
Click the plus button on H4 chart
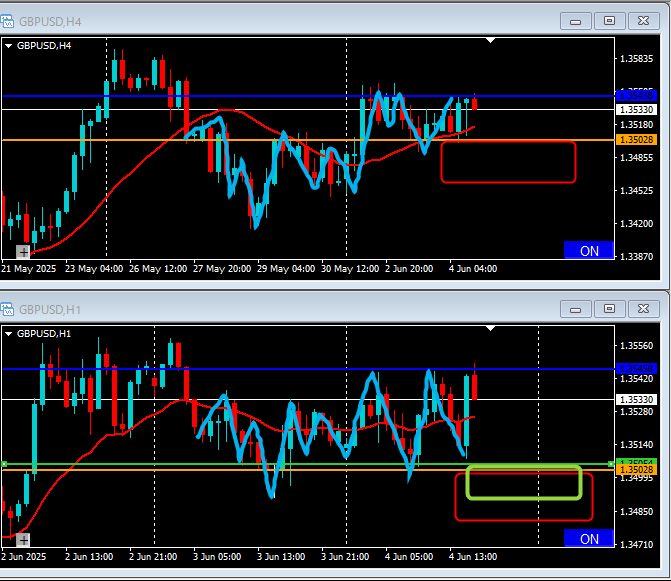[23, 252]
